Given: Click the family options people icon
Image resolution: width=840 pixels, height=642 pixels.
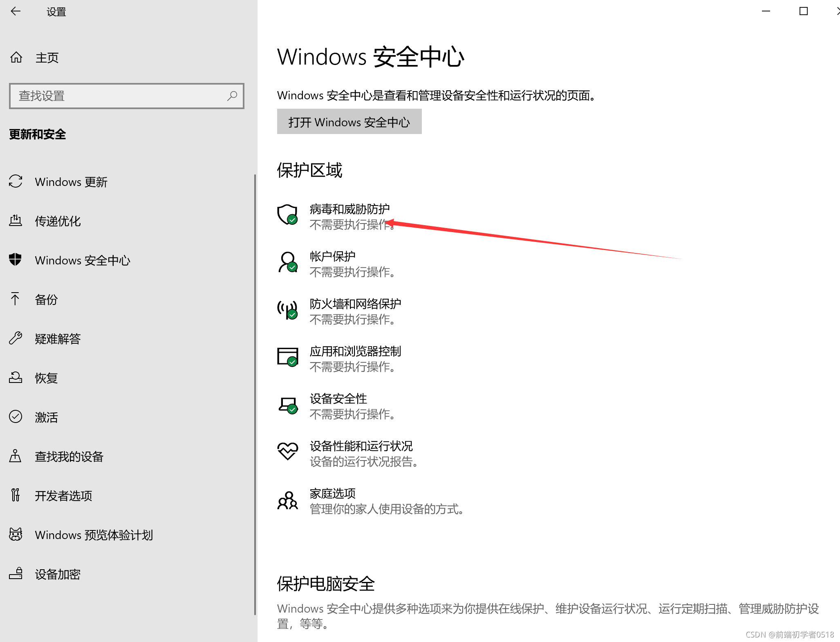Looking at the screenshot, I should (x=287, y=500).
